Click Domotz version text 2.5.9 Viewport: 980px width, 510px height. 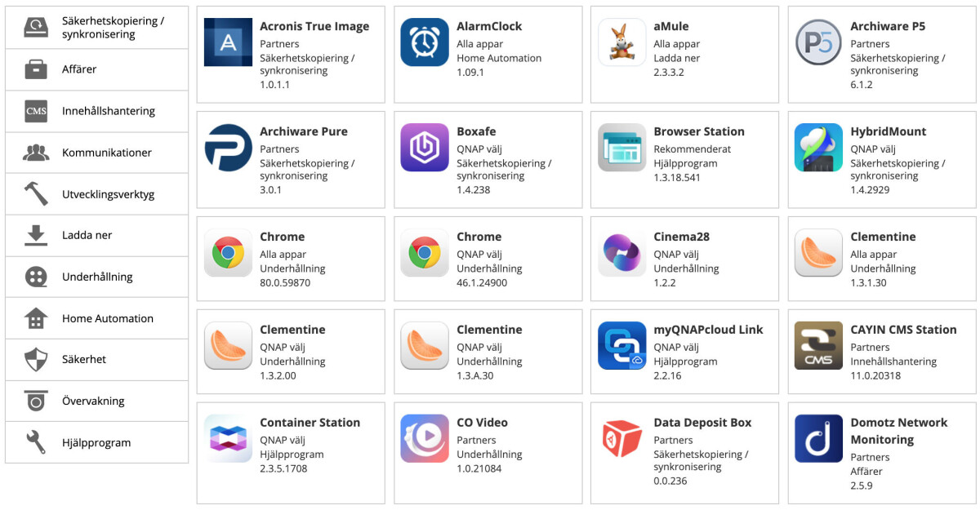pos(862,486)
